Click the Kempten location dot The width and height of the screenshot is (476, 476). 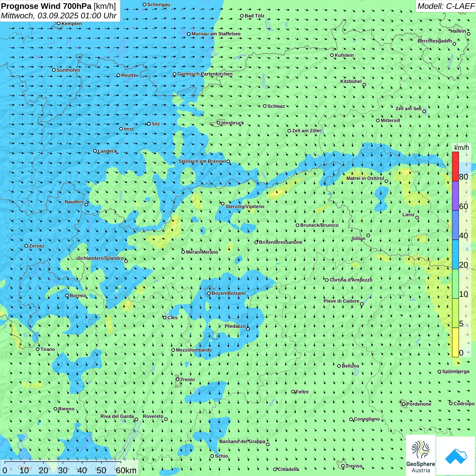pos(58,23)
